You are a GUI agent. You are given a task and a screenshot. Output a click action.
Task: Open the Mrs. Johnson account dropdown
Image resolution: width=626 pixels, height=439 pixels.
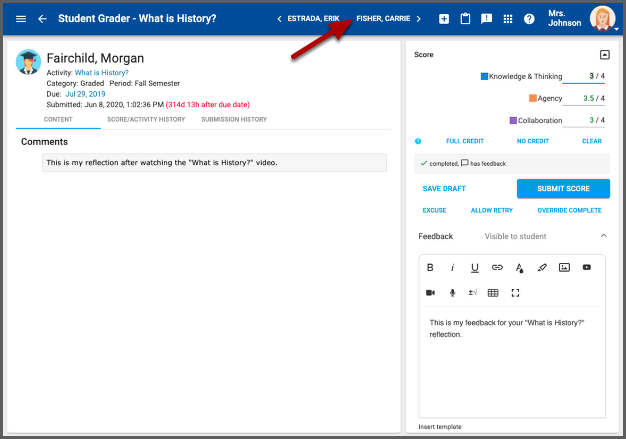point(603,19)
